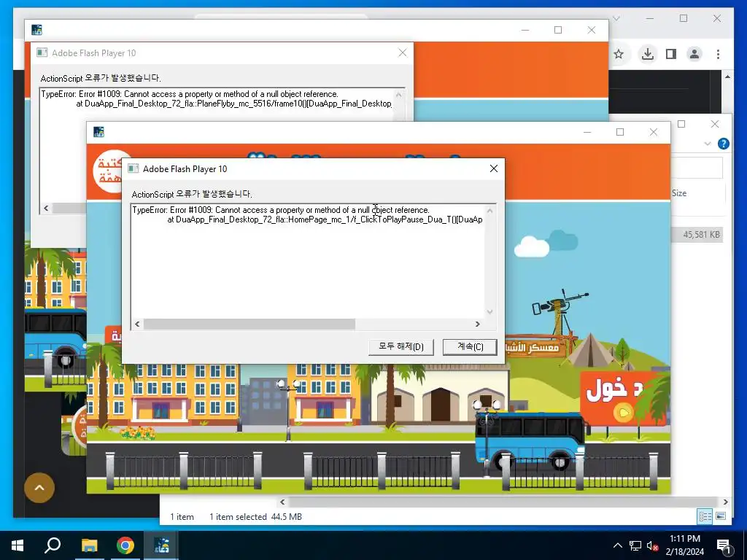
Task: Open Chrome profile avatar icon
Action: pos(694,54)
